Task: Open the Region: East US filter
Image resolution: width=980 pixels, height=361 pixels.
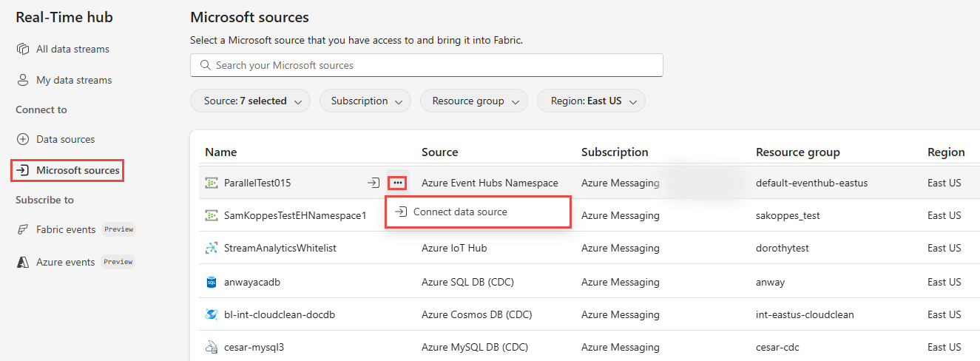Action: (x=592, y=101)
